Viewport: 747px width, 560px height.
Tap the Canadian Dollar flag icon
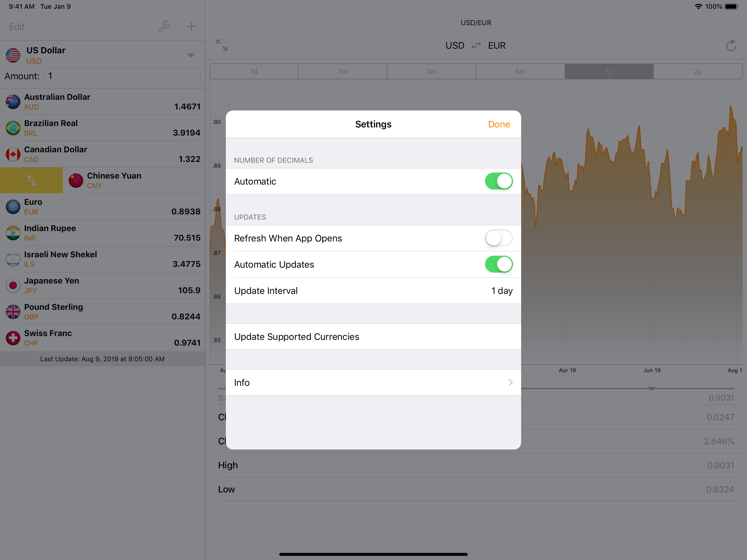[13, 154]
